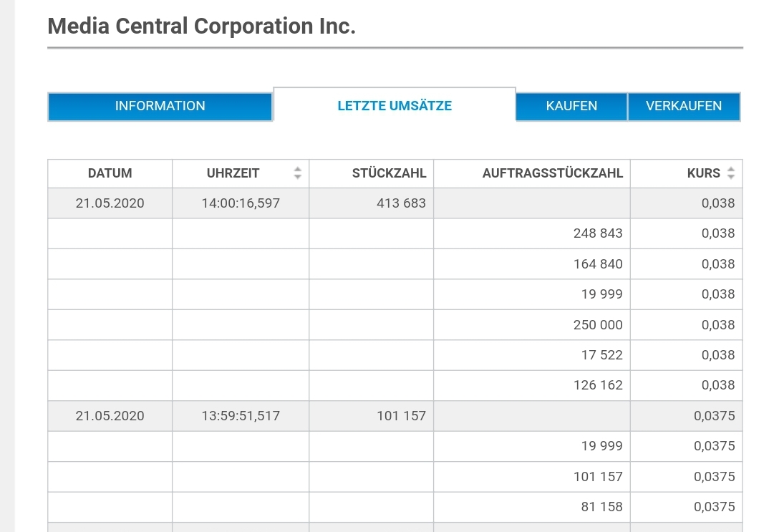This screenshot has height=532, width=769.
Task: Click the order quantity cell showing 250 000
Action: pos(599,324)
